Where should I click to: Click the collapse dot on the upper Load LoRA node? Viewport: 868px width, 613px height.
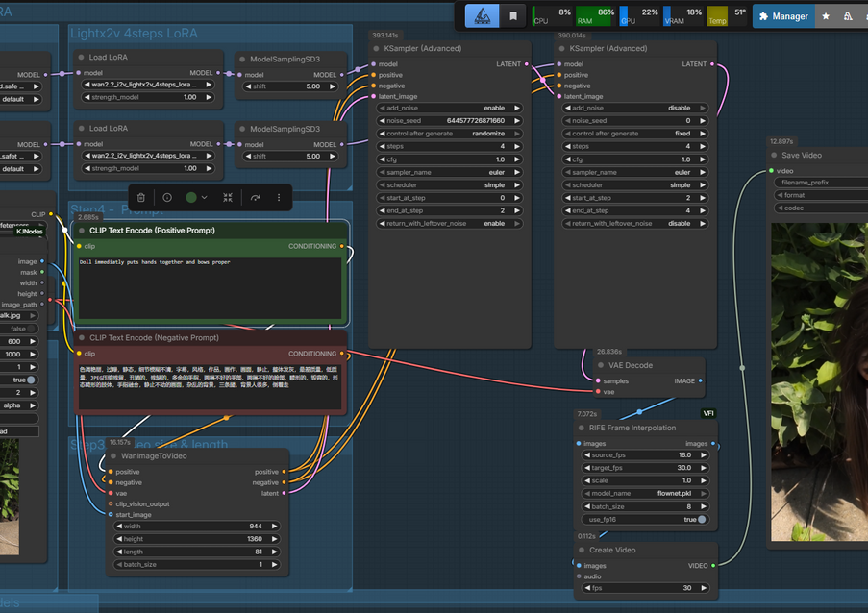(82, 57)
